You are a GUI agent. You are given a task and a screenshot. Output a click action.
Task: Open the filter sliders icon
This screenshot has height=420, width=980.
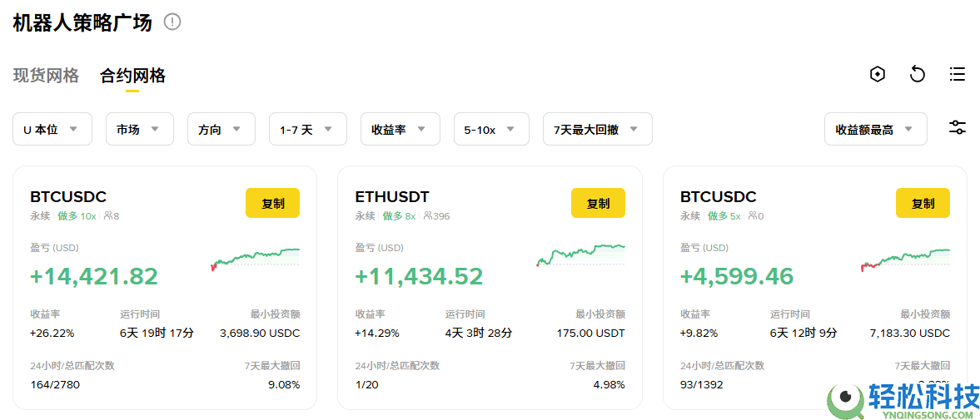tap(958, 128)
